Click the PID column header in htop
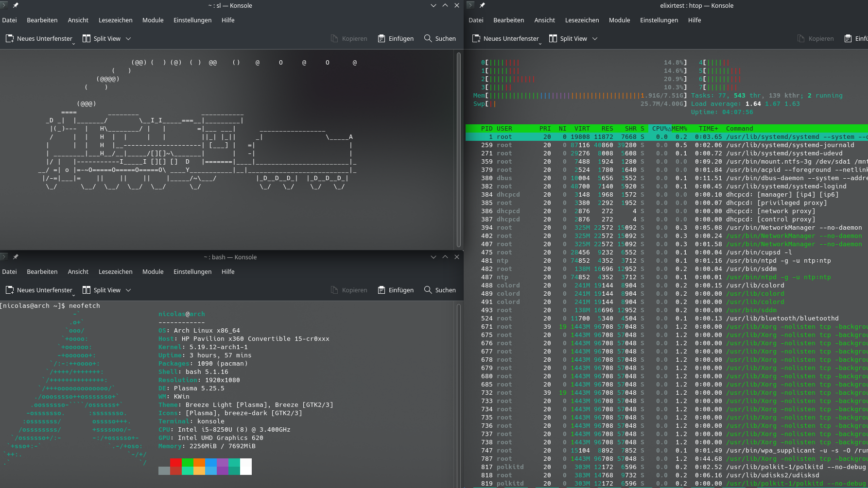 pos(486,129)
